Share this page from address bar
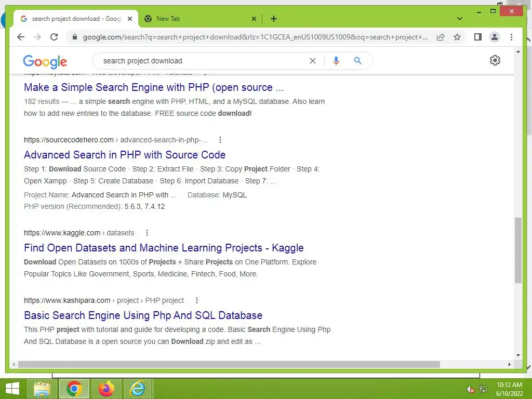This screenshot has height=399, width=532. pos(441,37)
